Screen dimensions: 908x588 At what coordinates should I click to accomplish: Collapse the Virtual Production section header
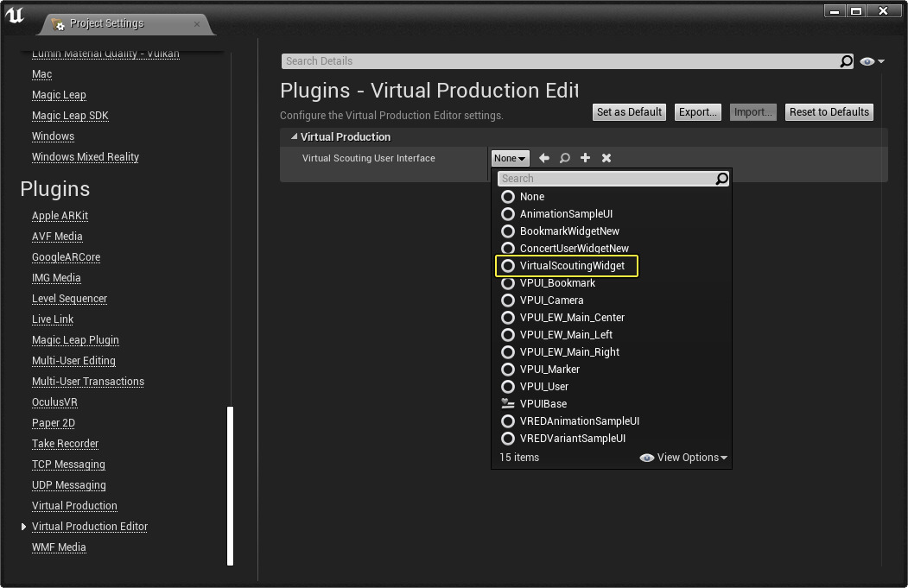pos(294,136)
